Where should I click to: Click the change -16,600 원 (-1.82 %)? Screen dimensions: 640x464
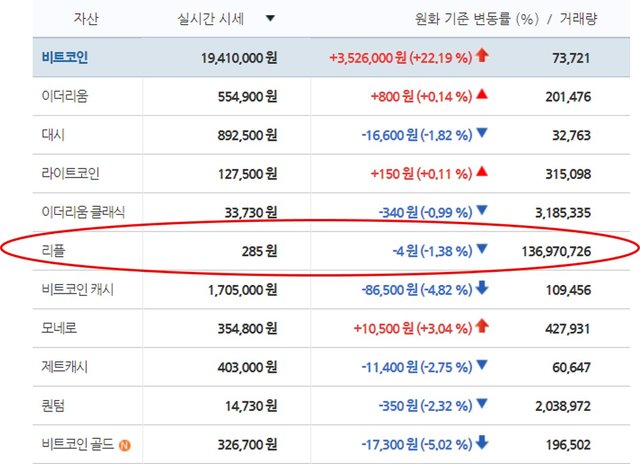417,135
